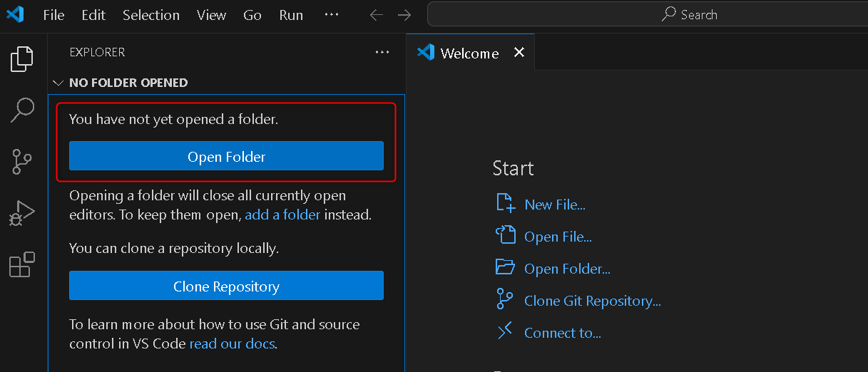Open the File menu
This screenshot has width=868, height=372.
(x=53, y=15)
